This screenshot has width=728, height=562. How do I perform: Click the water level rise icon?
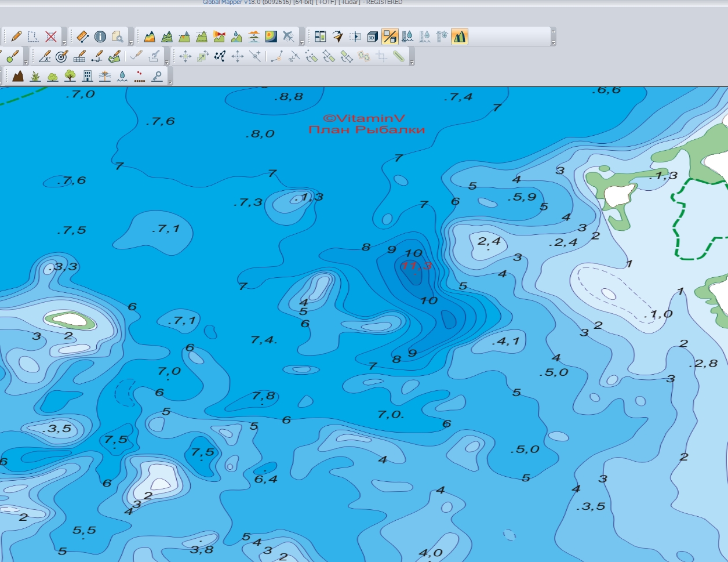click(407, 37)
